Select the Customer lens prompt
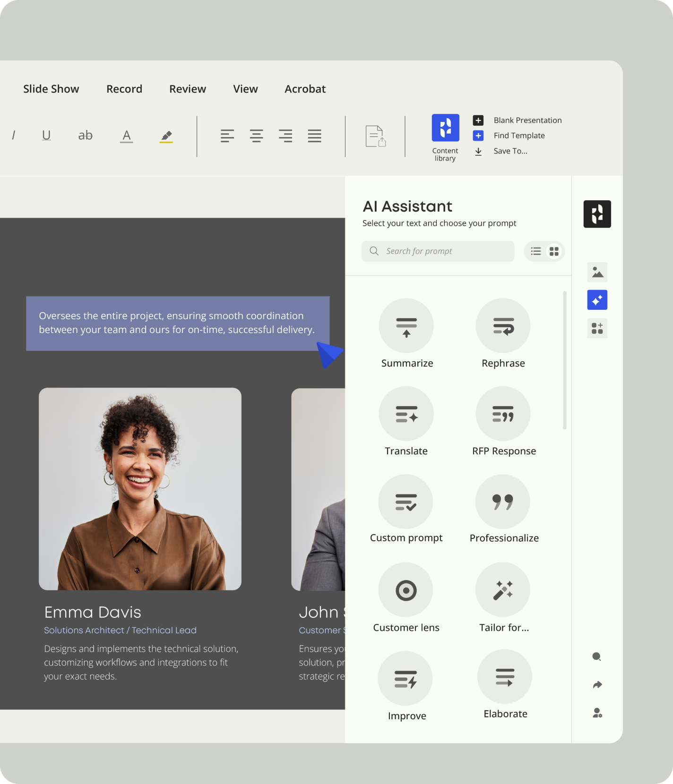 pyautogui.click(x=406, y=590)
